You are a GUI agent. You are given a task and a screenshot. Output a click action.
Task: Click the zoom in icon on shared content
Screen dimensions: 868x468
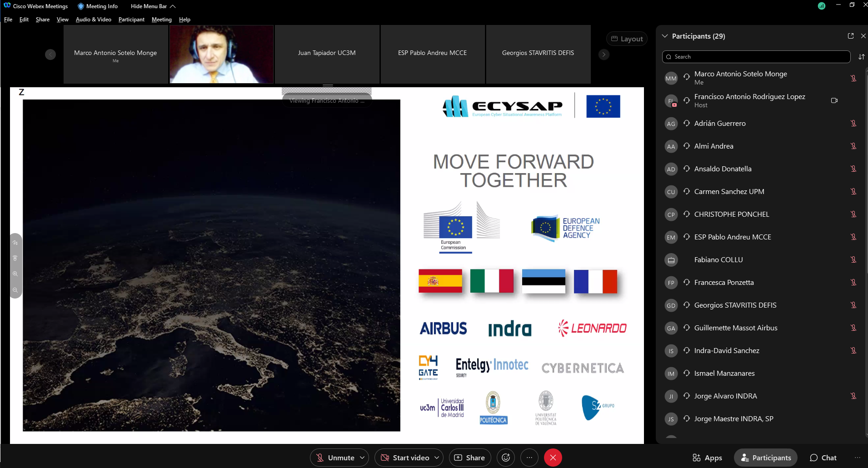click(15, 274)
